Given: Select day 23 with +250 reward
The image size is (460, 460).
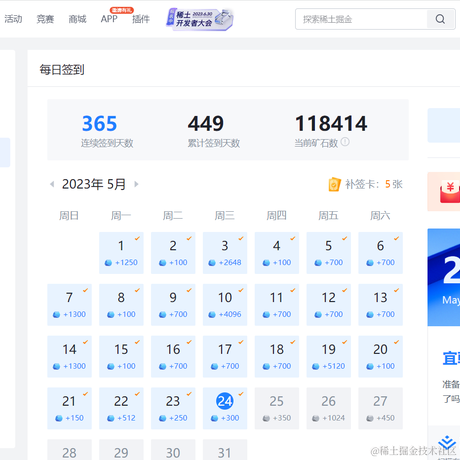Looking at the screenshot, I should [x=173, y=408].
